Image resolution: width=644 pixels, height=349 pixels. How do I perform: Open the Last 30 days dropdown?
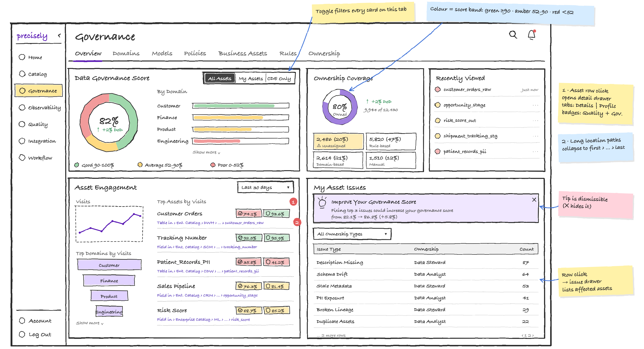click(265, 187)
